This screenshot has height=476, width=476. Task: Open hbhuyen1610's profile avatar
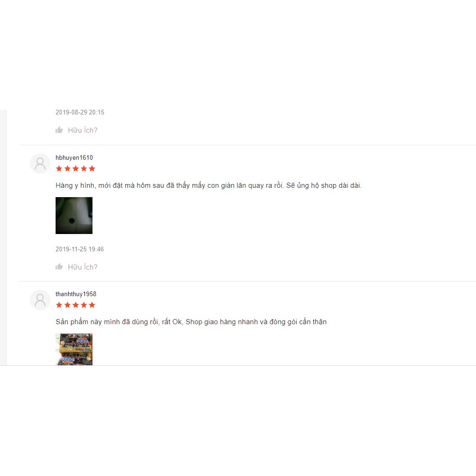click(x=40, y=163)
